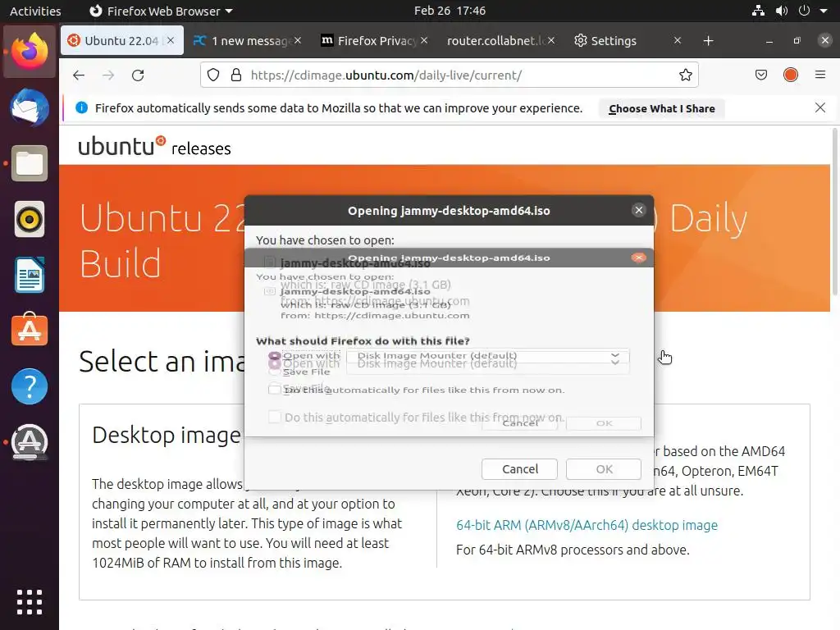Open 64-bit ARM desktop image link
The width and height of the screenshot is (840, 630).
pyautogui.click(x=587, y=525)
